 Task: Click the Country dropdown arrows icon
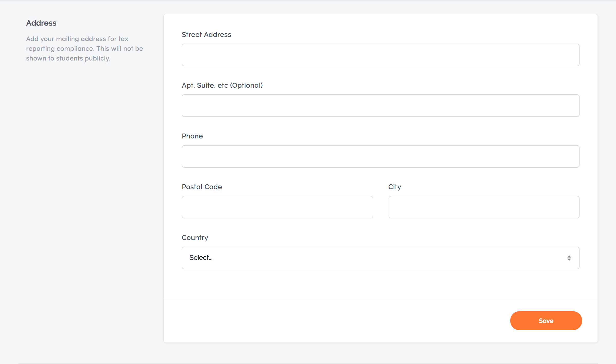click(569, 258)
